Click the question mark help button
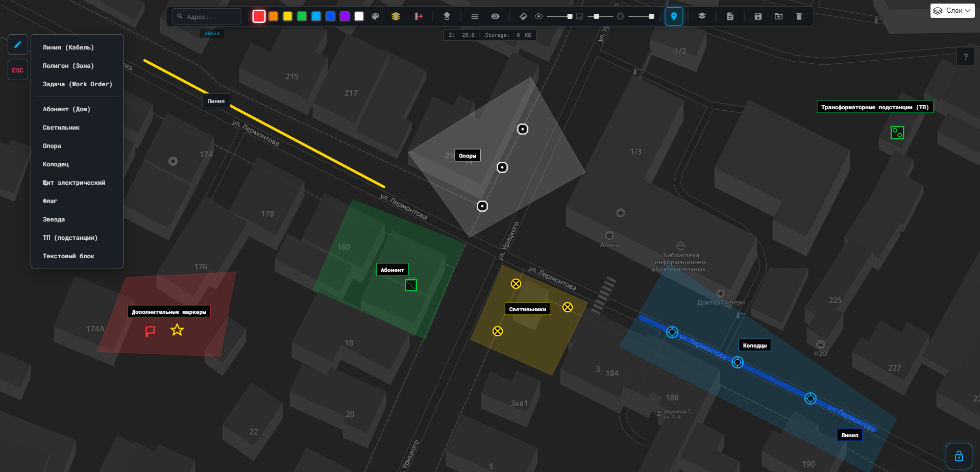980x472 pixels. pos(965,57)
